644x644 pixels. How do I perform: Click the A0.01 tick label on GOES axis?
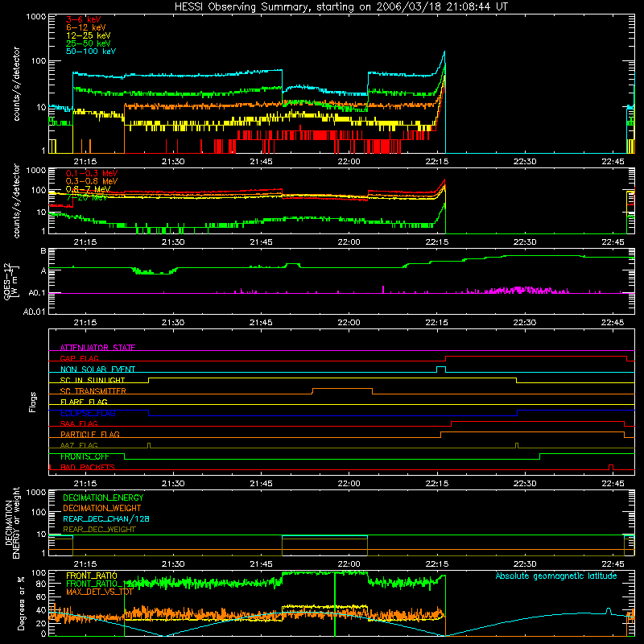coord(34,312)
